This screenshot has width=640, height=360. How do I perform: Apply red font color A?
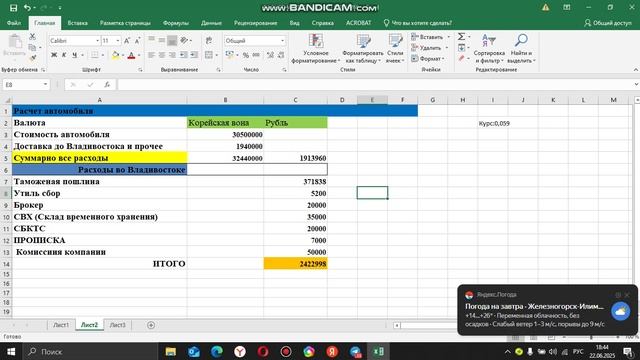(131, 55)
